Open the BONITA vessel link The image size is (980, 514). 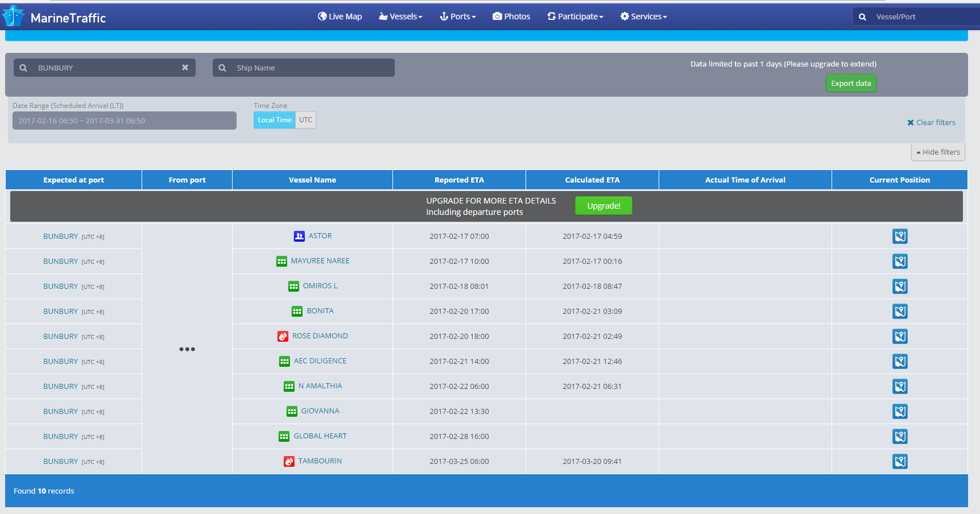pyautogui.click(x=320, y=310)
